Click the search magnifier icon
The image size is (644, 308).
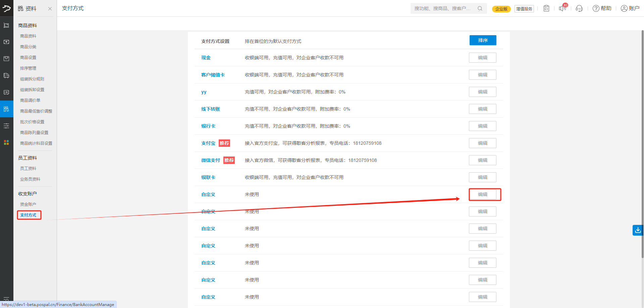point(480,8)
